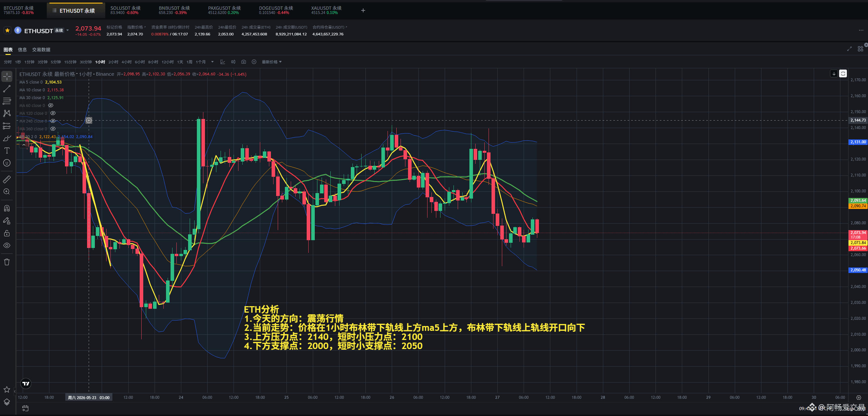Open the technical indicators chart icon
The width and height of the screenshot is (868, 416).
tap(223, 62)
